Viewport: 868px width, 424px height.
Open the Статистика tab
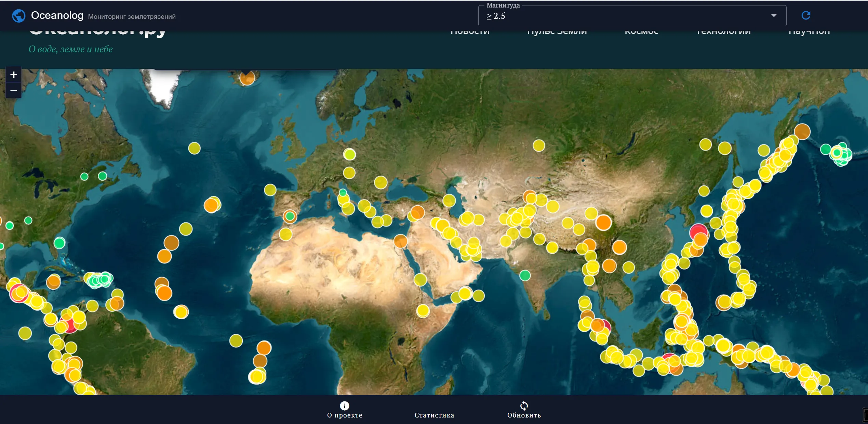(x=434, y=410)
